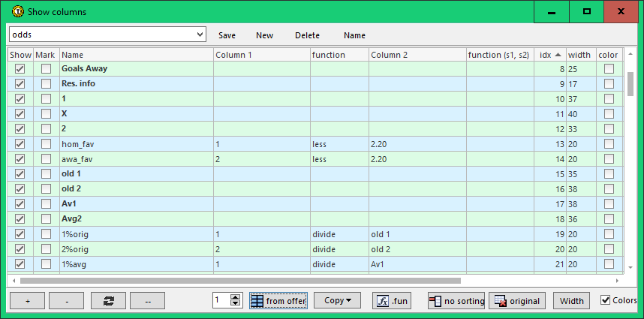Open the odds profile dropdown

coord(199,35)
